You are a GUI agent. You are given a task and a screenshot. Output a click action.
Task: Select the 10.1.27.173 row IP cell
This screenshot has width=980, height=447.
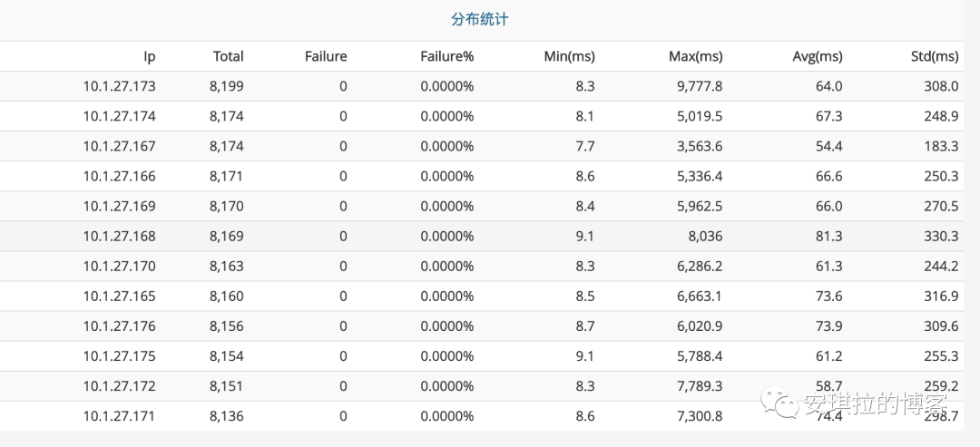[x=119, y=86]
